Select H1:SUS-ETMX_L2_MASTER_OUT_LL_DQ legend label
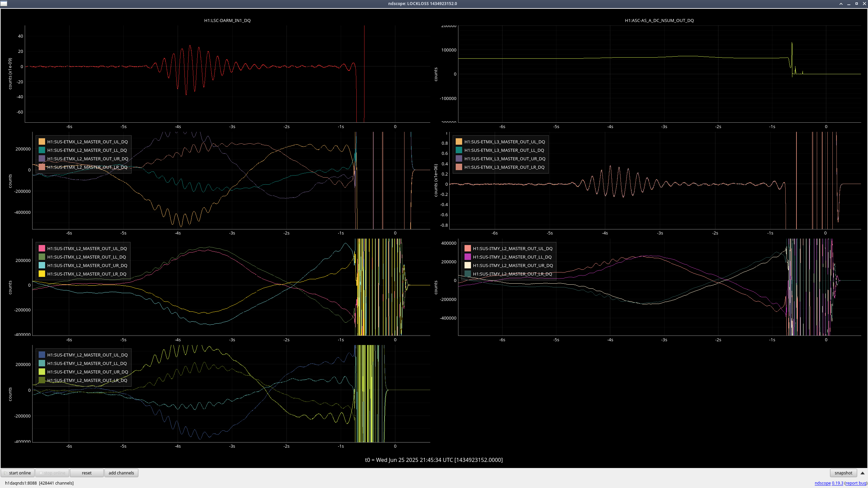 (87, 150)
